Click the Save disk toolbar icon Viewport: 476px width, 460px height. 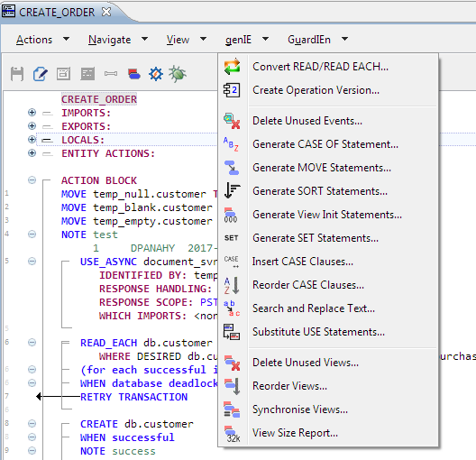click(x=17, y=74)
